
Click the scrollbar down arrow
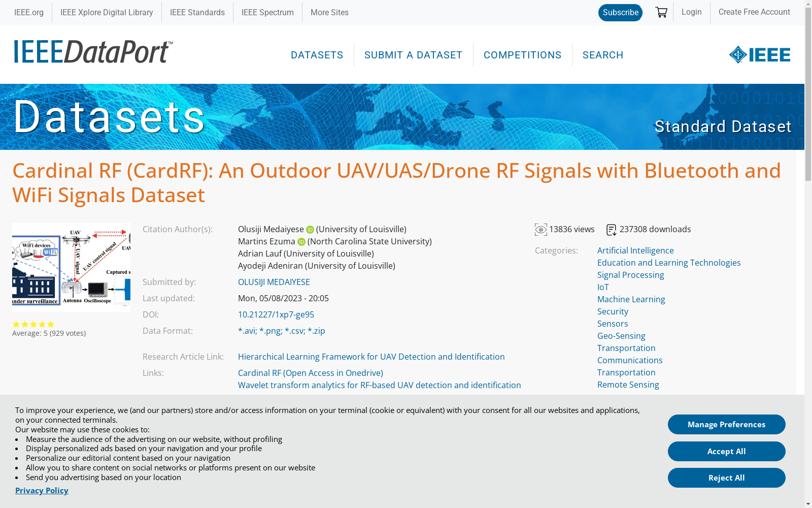point(808,504)
